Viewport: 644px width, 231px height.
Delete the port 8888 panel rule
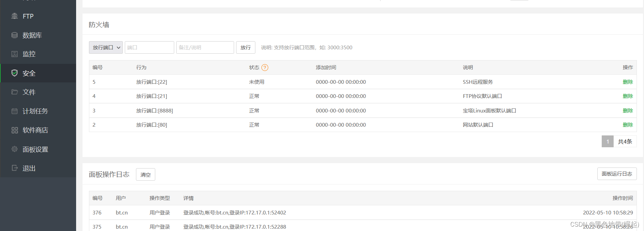pos(628,110)
